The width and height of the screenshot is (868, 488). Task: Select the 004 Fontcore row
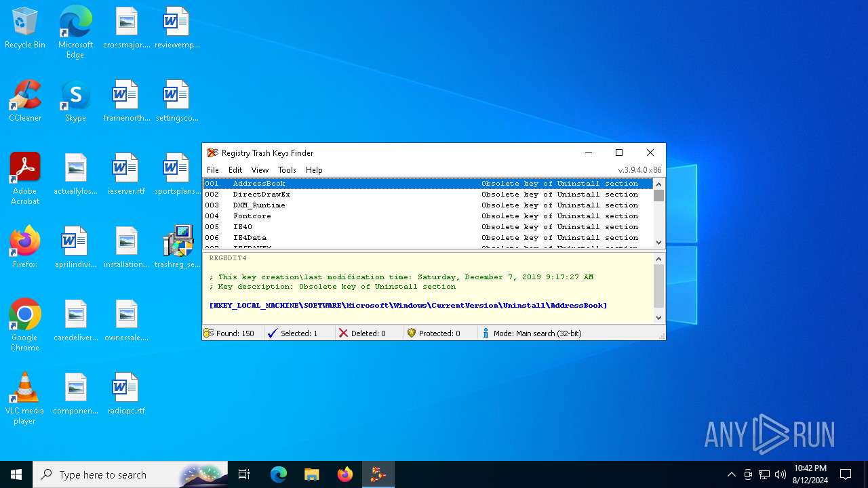tap(428, 216)
